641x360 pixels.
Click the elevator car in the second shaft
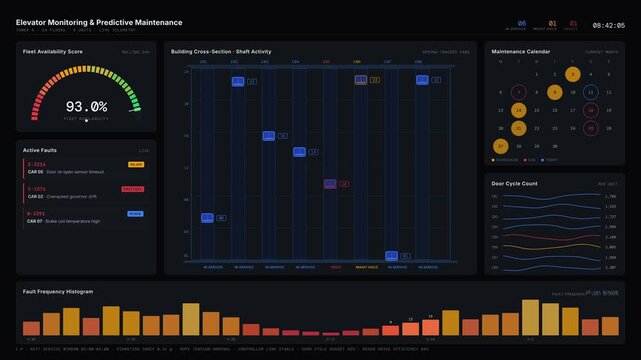[x=238, y=81]
